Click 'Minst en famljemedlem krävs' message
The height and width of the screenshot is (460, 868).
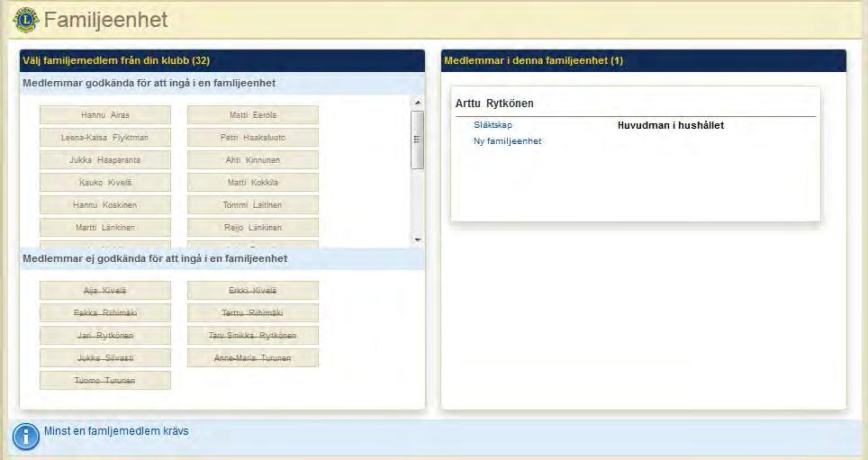pyautogui.click(x=116, y=431)
